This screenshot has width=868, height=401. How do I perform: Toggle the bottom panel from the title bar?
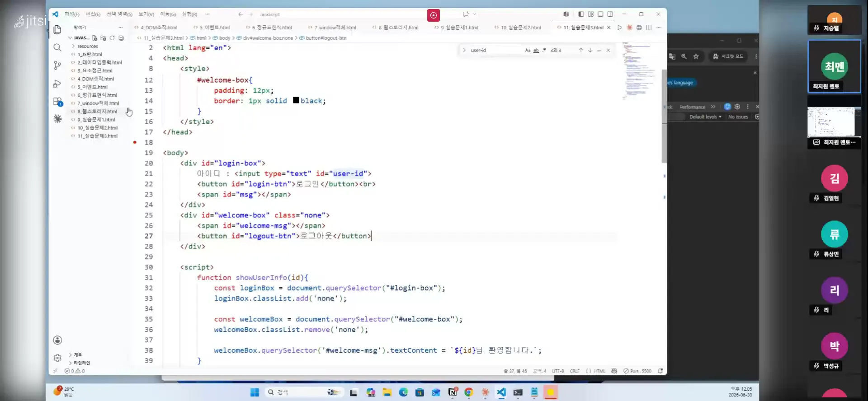(x=600, y=14)
